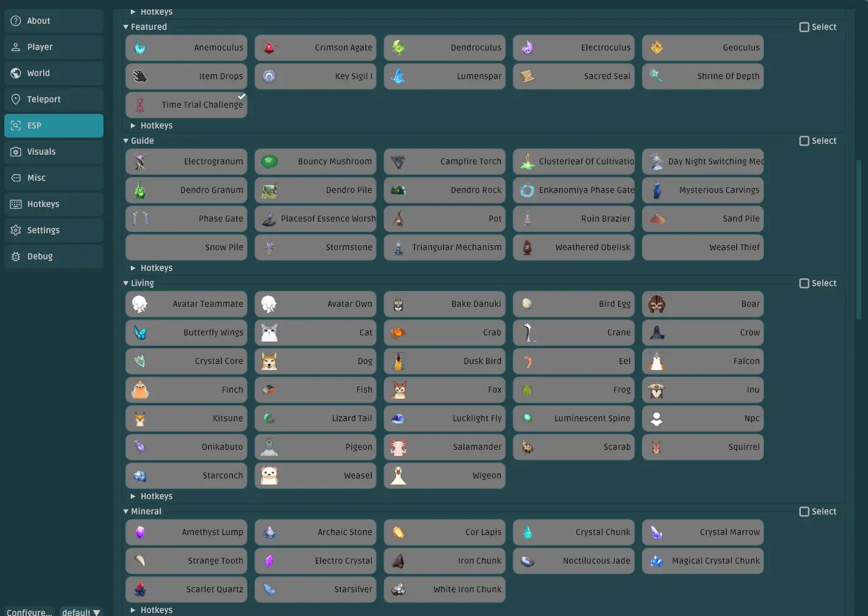The width and height of the screenshot is (868, 616).
Task: Toggle the Starsilver filter
Action: tap(316, 589)
